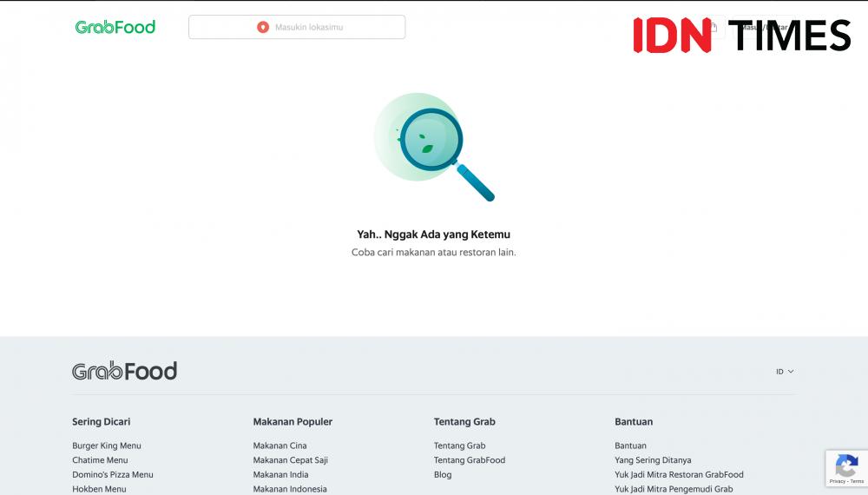
Task: Open the Tentang Grab link
Action: [x=459, y=445]
